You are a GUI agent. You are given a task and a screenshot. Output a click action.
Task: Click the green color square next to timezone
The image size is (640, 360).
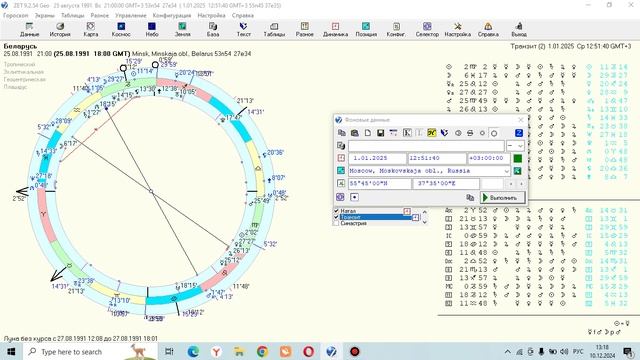pyautogui.click(x=518, y=158)
